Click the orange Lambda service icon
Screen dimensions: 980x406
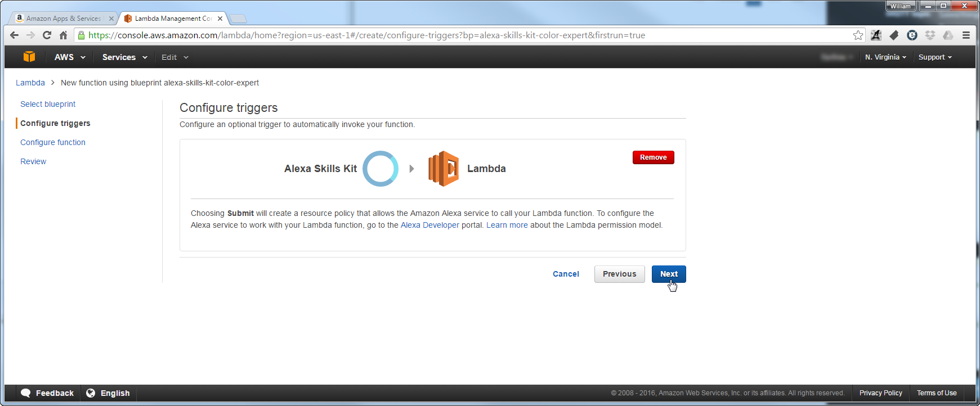[444, 169]
